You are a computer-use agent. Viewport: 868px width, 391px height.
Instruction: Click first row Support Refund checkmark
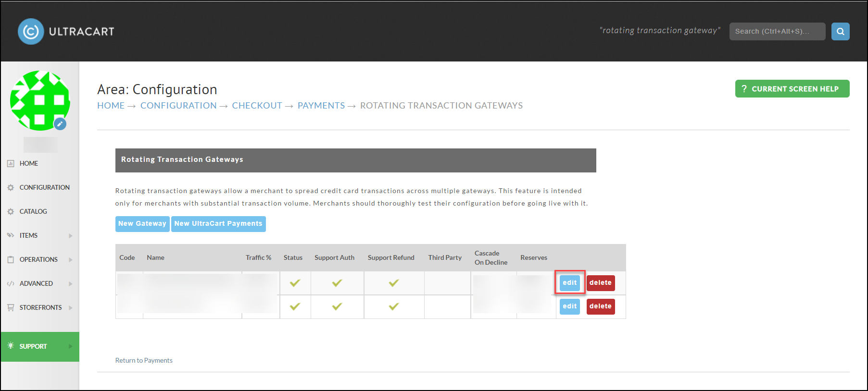[x=394, y=283]
